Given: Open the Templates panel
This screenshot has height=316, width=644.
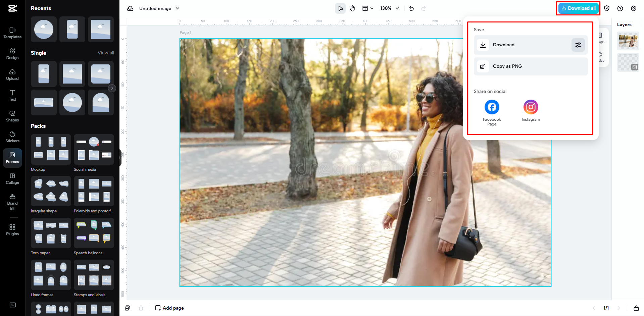Looking at the screenshot, I should click(x=12, y=33).
